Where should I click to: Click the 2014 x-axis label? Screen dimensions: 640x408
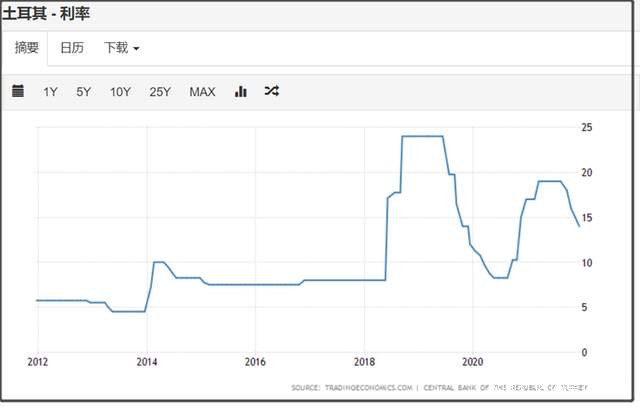[147, 362]
